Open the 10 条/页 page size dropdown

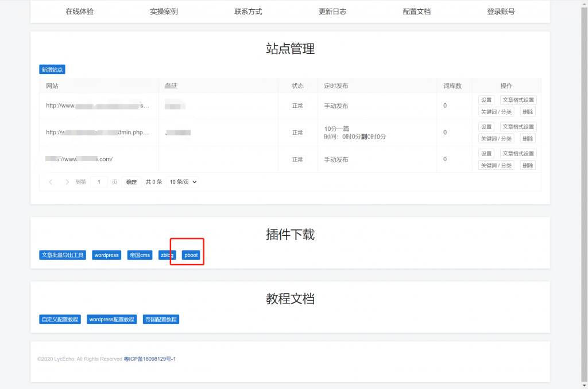[x=183, y=182]
